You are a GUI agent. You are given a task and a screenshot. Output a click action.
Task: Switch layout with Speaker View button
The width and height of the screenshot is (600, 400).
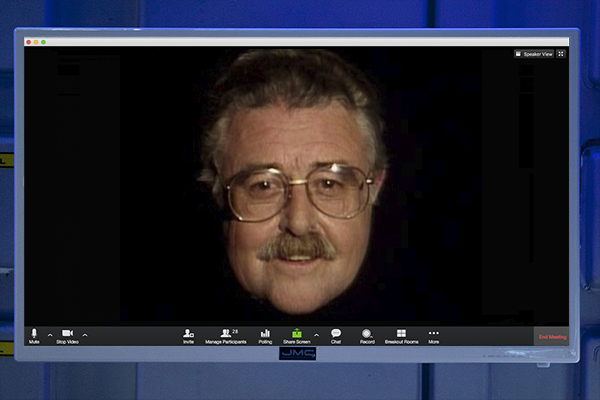(x=534, y=54)
